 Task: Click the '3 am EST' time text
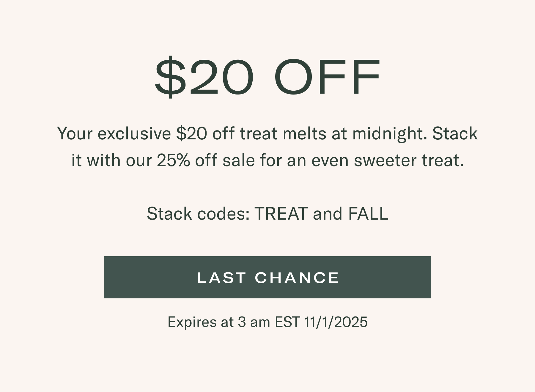coord(268,322)
